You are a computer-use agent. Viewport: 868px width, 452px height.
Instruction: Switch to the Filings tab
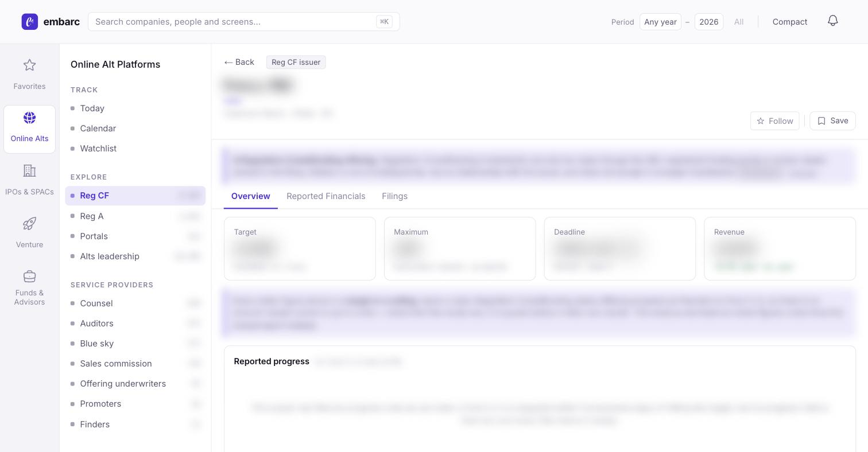pyautogui.click(x=394, y=196)
